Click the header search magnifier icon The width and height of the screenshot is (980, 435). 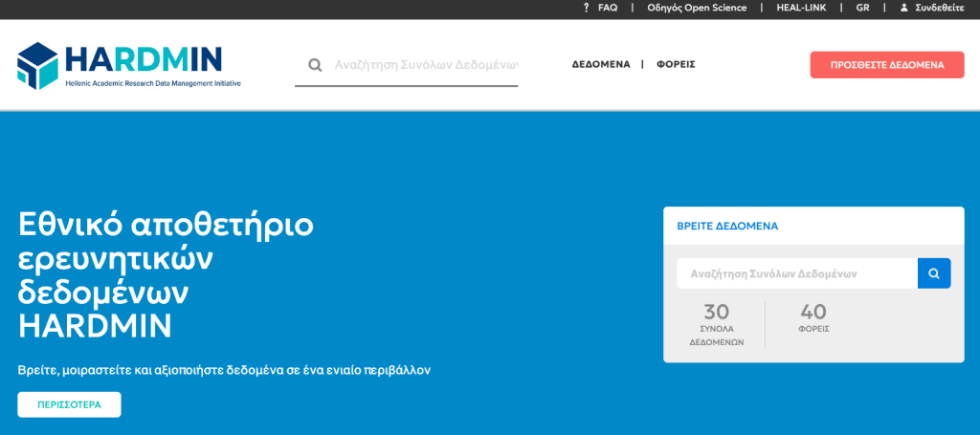click(315, 65)
